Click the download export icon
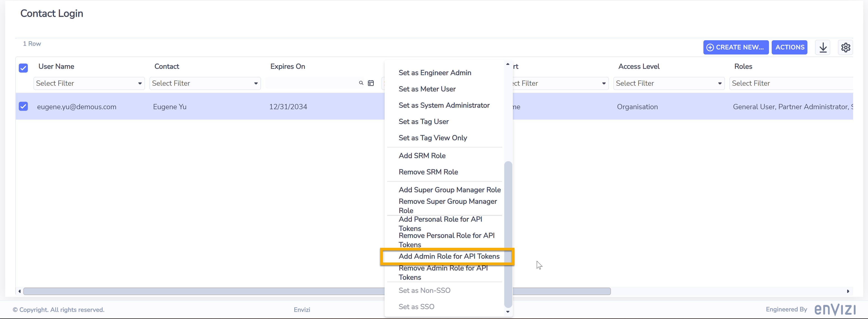Viewport: 868px width, 319px height. coord(823,47)
